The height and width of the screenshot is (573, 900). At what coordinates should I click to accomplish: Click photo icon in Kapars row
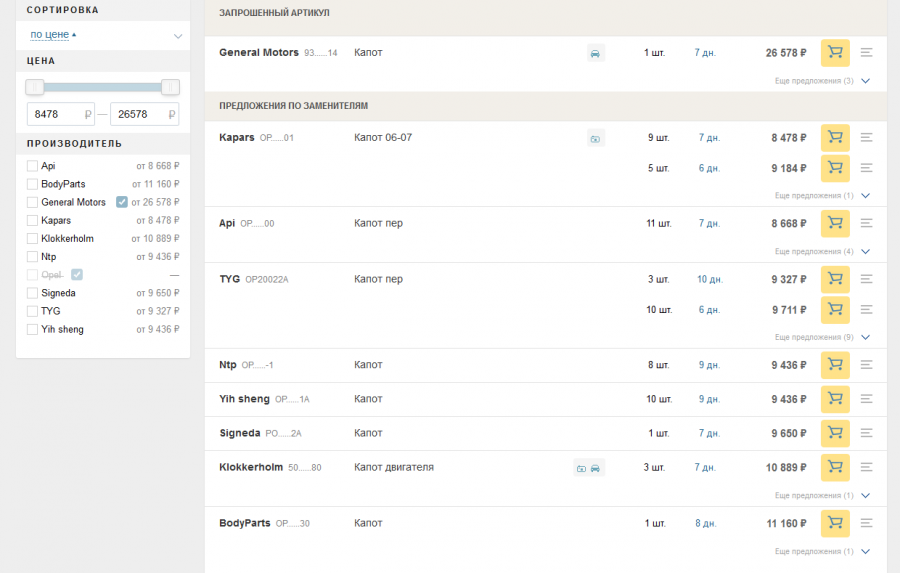pos(596,138)
